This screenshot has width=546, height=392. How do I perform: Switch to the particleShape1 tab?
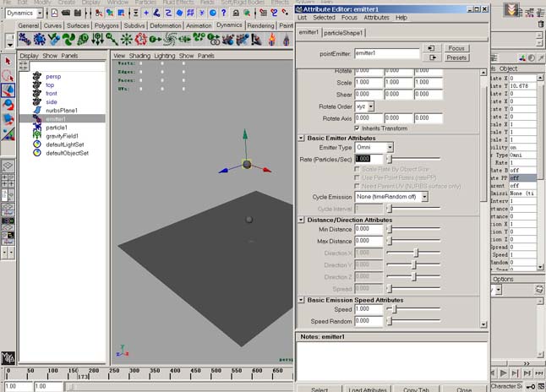[x=343, y=33]
